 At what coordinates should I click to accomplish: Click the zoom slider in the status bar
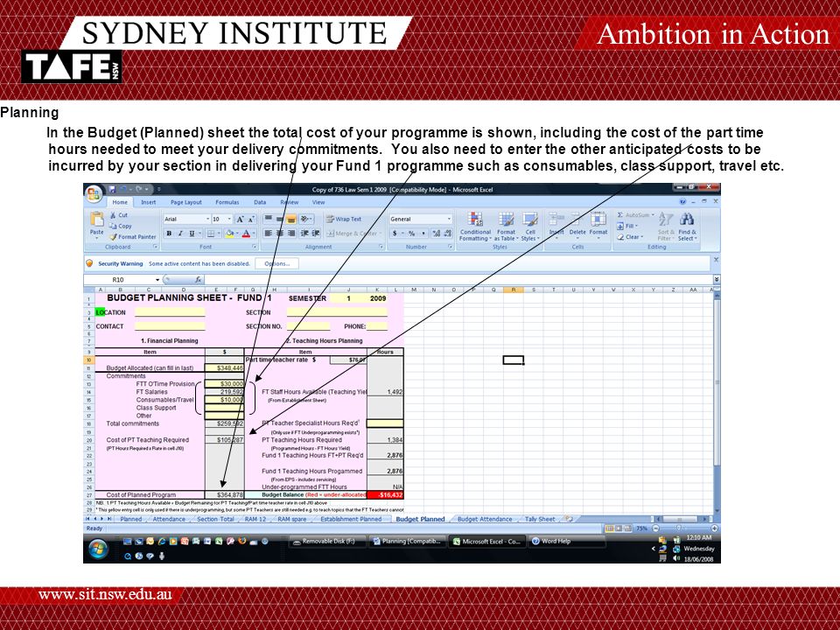coord(679,528)
